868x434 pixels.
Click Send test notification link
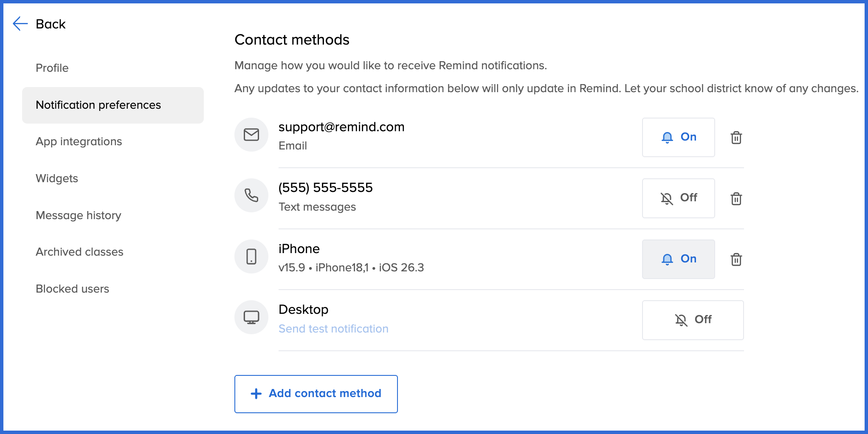click(x=333, y=329)
